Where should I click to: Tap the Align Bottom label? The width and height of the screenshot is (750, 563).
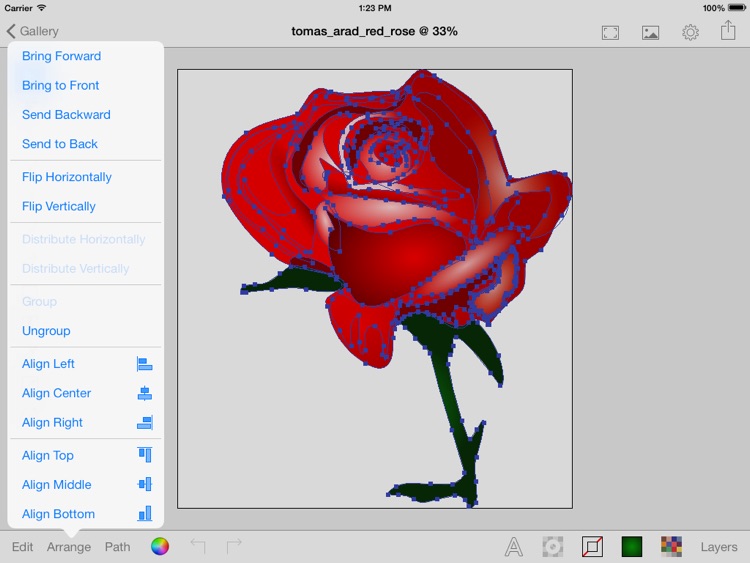click(58, 514)
